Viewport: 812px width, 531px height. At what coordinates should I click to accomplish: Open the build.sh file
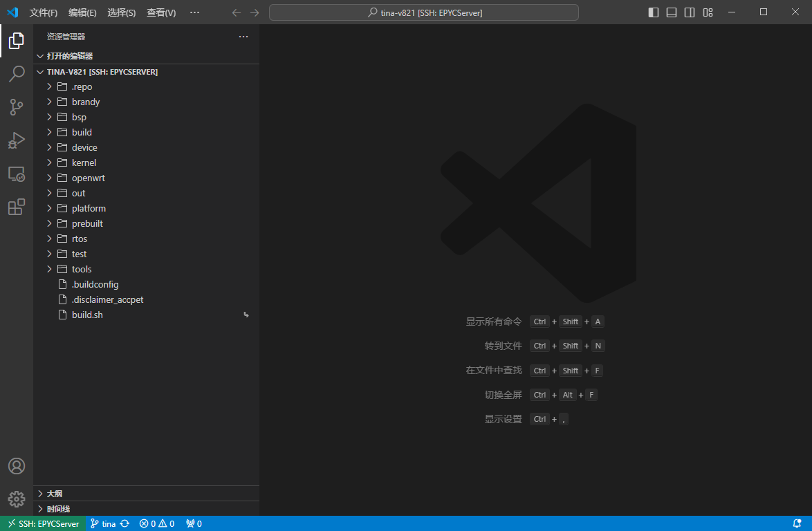pos(87,315)
